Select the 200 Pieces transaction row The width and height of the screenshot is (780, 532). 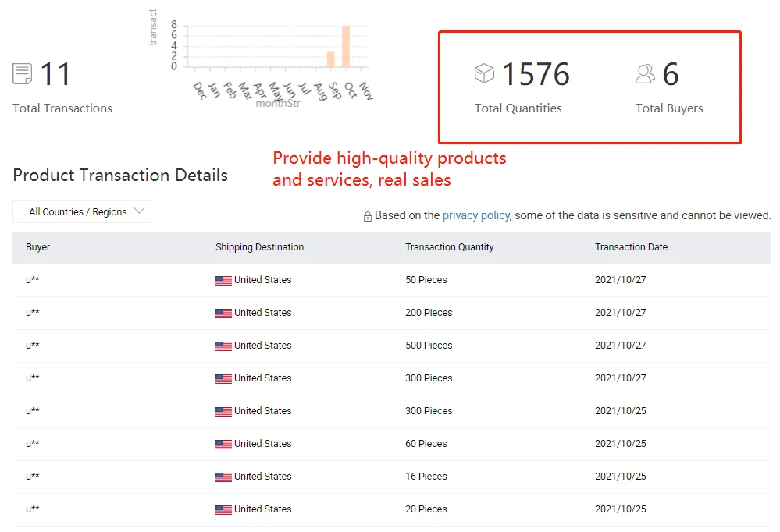pos(390,313)
